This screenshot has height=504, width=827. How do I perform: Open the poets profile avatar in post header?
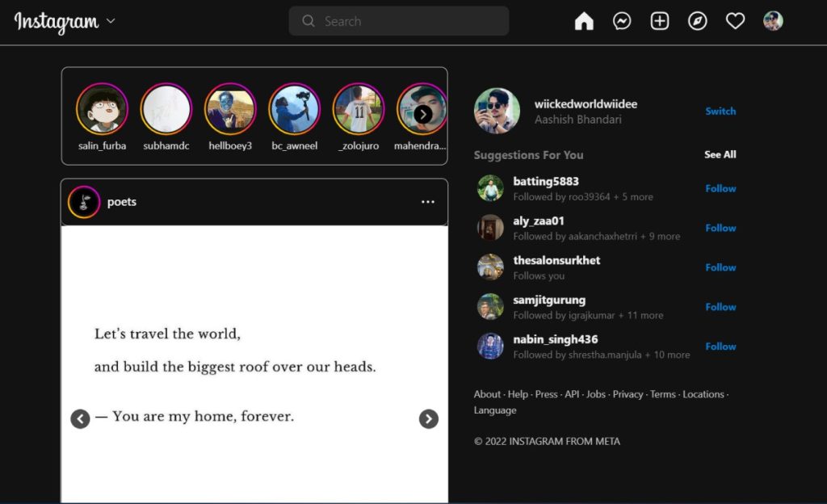84,202
